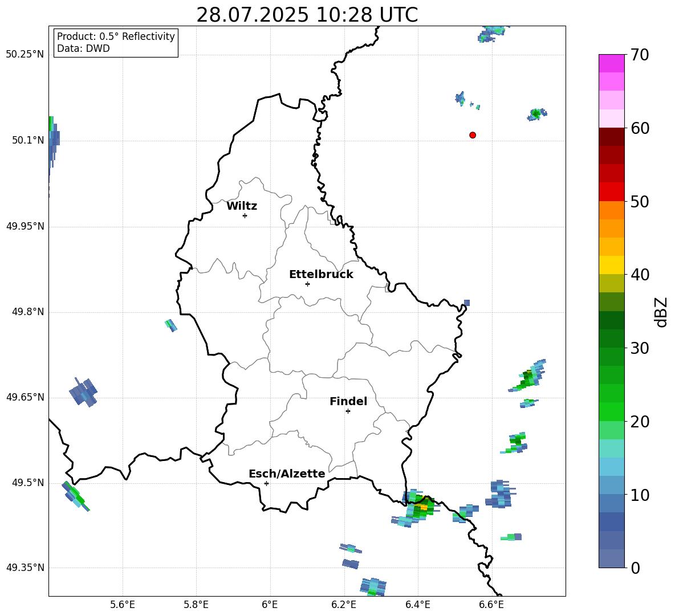Click the 6°E longitude label
Image resolution: width=675 pixels, height=616 pixels.
[270, 605]
